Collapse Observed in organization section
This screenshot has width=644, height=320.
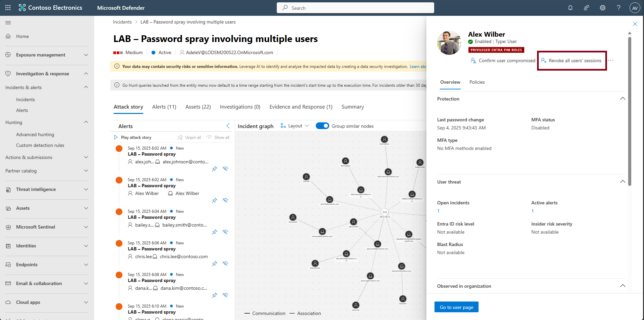622,286
